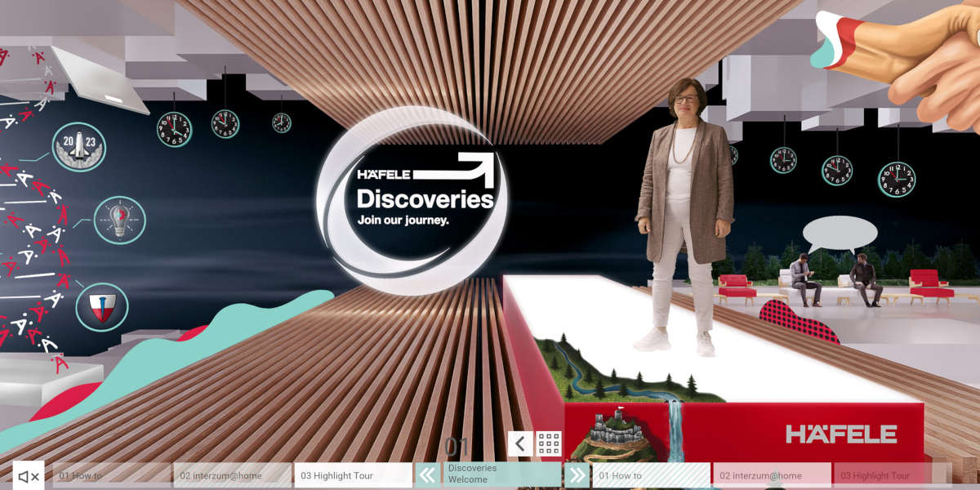Image resolution: width=980 pixels, height=490 pixels.
Task: Click the white HÄFELE logo on the red stage
Action: (x=841, y=434)
